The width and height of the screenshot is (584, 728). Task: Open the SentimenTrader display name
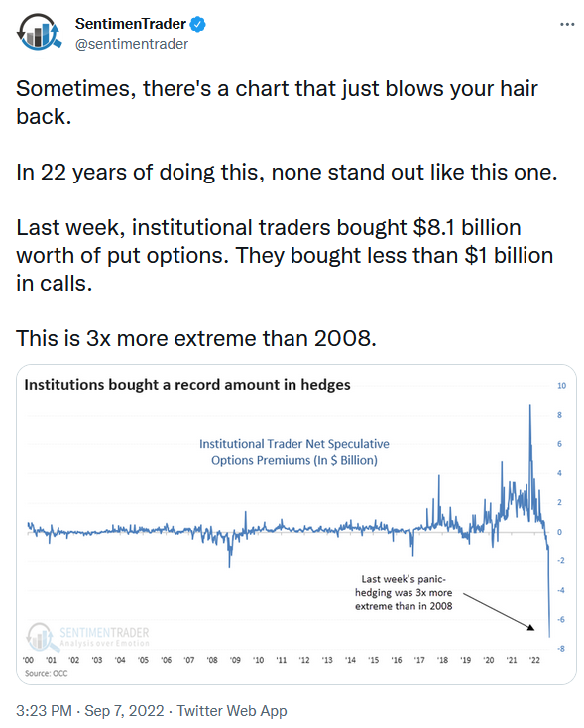[x=131, y=23]
